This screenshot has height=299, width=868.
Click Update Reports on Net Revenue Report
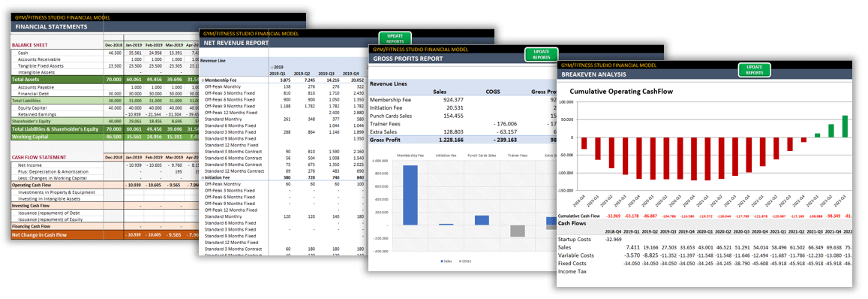point(395,38)
